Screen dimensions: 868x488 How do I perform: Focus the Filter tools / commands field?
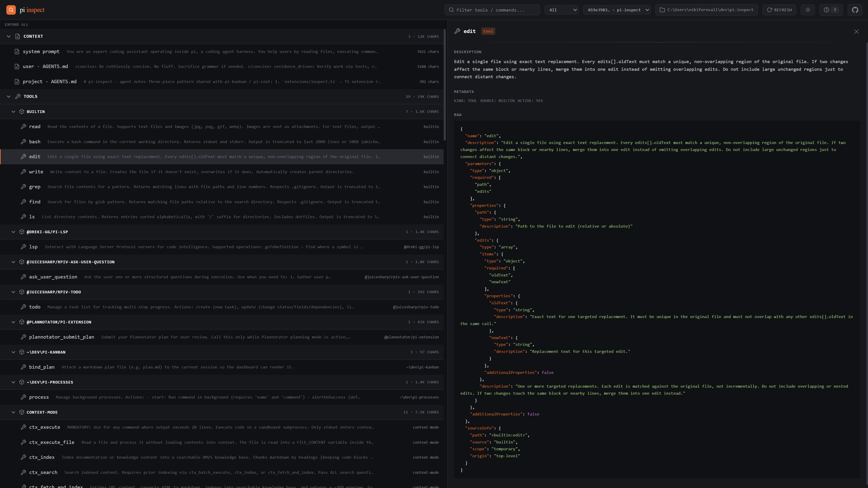(x=492, y=10)
